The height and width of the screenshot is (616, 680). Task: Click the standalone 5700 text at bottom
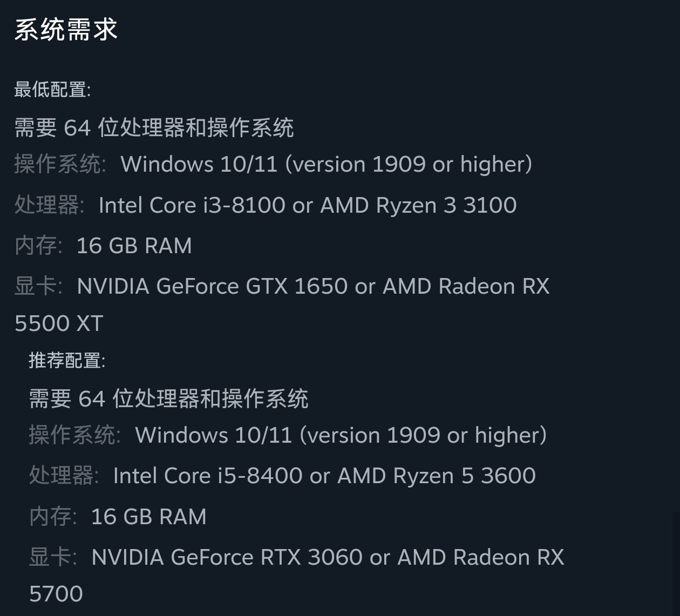[56, 594]
